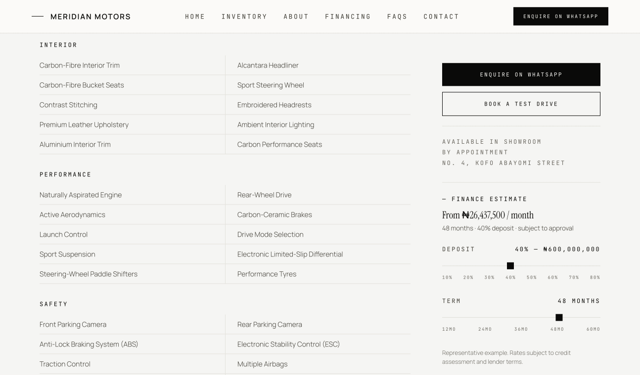Image resolution: width=640 pixels, height=375 pixels.
Task: Open the Inventory page
Action: [x=244, y=17]
